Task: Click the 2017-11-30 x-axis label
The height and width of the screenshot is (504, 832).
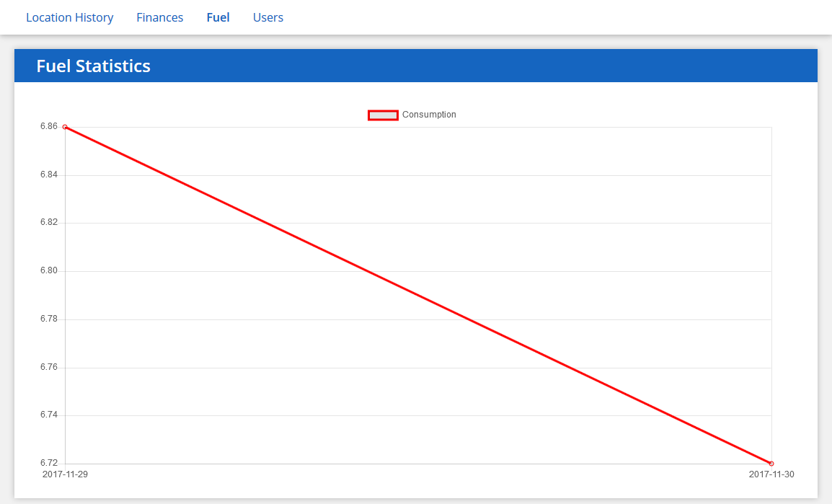Action: point(771,474)
